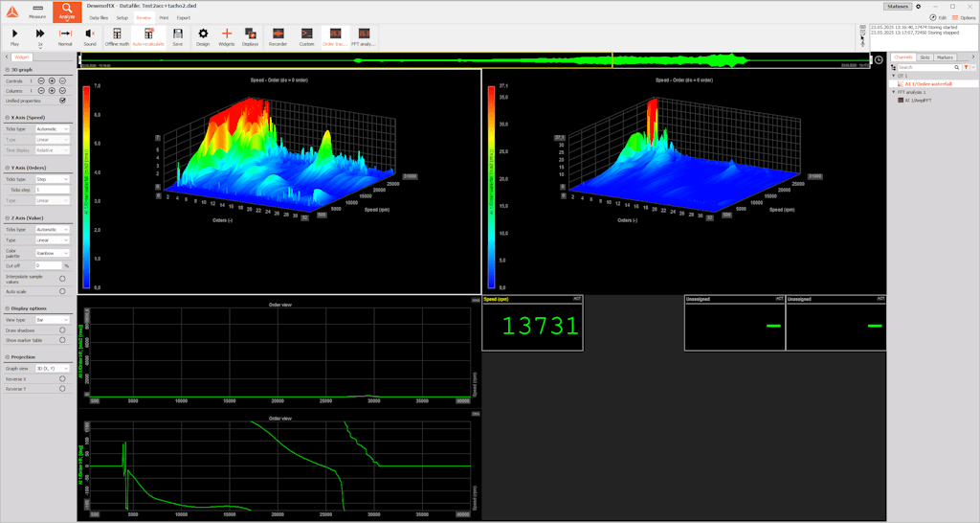
Task: Click the Widgets plus icon
Action: (x=227, y=36)
